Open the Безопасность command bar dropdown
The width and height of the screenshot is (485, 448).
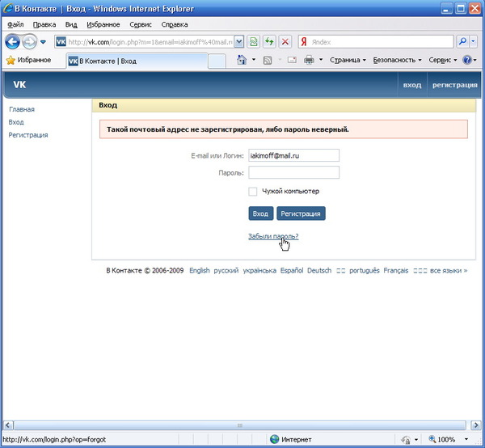tap(397, 60)
